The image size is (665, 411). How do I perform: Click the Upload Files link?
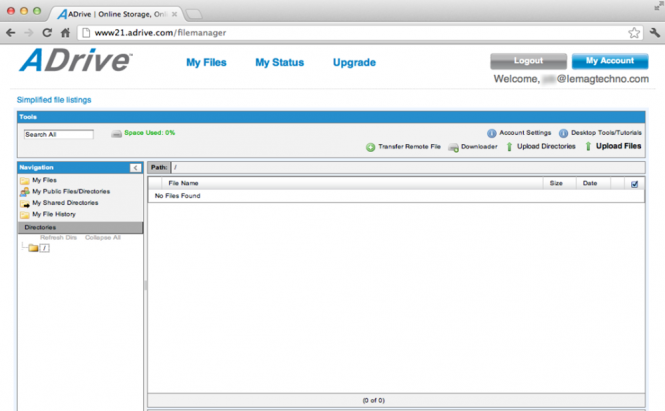coord(618,146)
